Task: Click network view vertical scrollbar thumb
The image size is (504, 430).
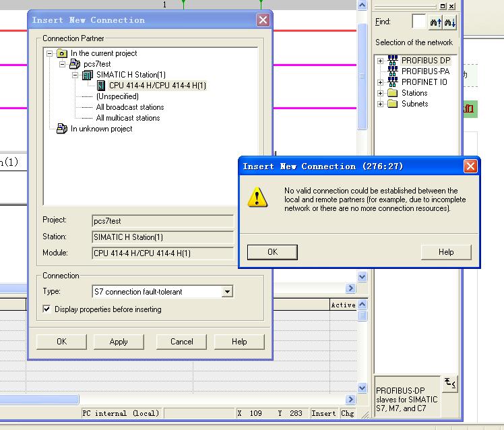Action: (x=362, y=77)
